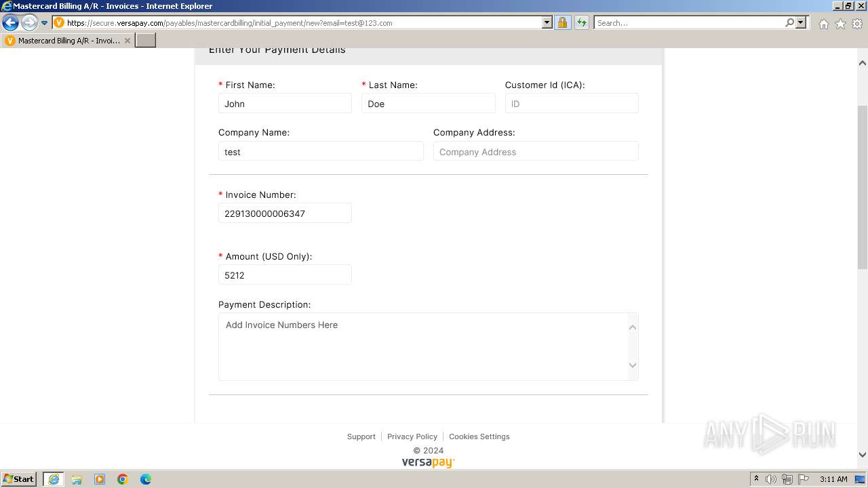Open the browser Home icon
868x488 pixels.
click(x=823, y=24)
